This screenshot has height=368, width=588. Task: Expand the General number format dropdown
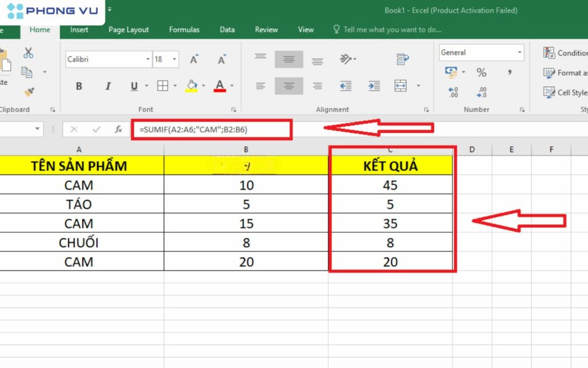point(520,52)
